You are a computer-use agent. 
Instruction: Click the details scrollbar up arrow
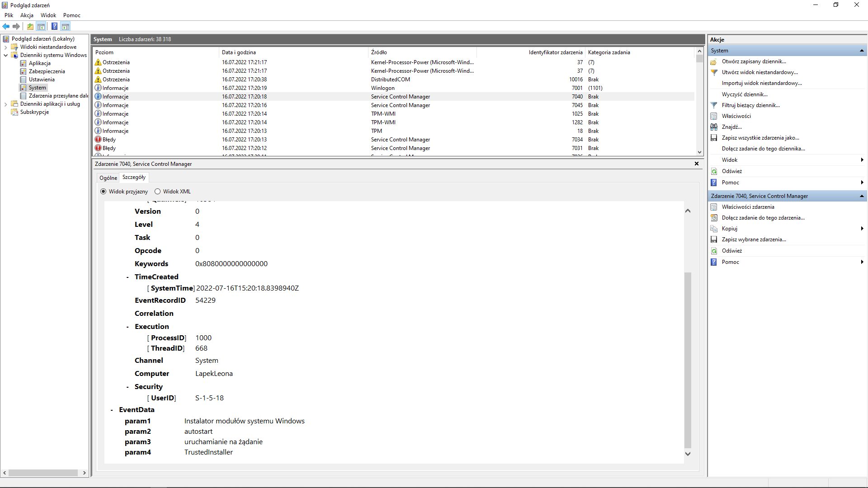(x=688, y=211)
